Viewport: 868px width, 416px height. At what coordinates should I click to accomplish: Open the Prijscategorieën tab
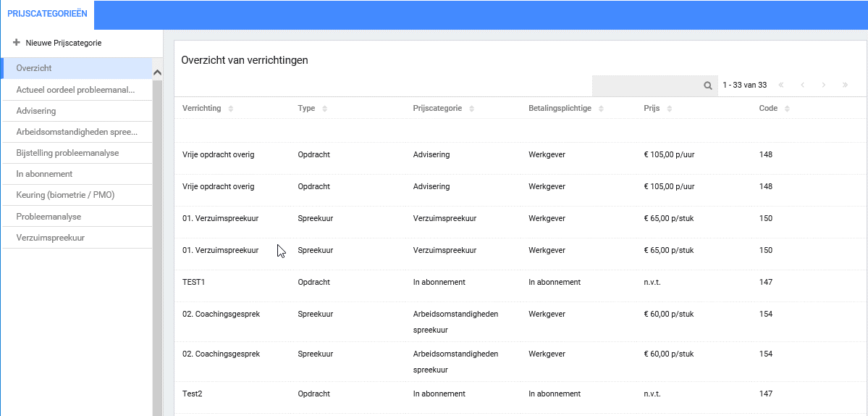click(47, 14)
